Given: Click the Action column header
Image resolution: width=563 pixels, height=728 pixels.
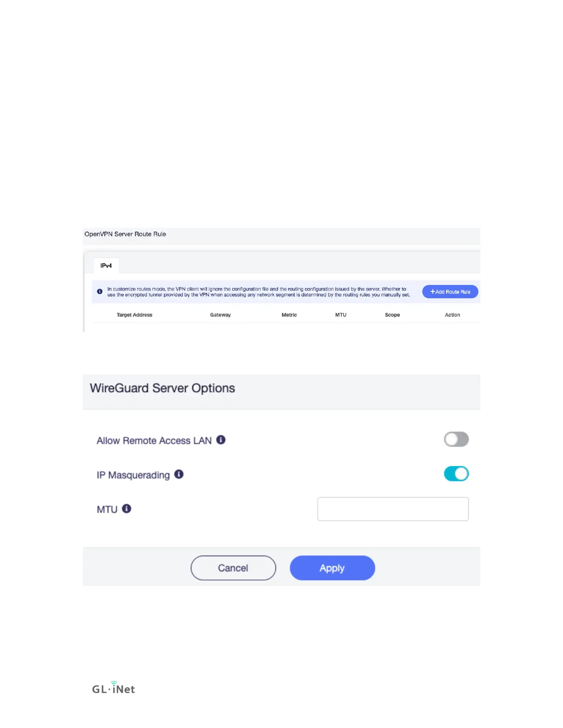Looking at the screenshot, I should pos(453,315).
